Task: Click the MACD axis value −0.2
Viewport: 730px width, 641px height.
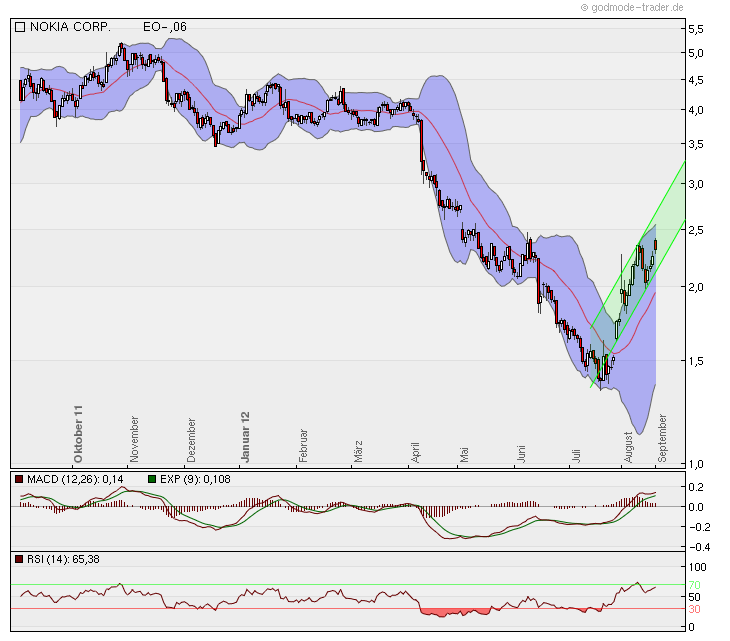Action: coord(700,527)
